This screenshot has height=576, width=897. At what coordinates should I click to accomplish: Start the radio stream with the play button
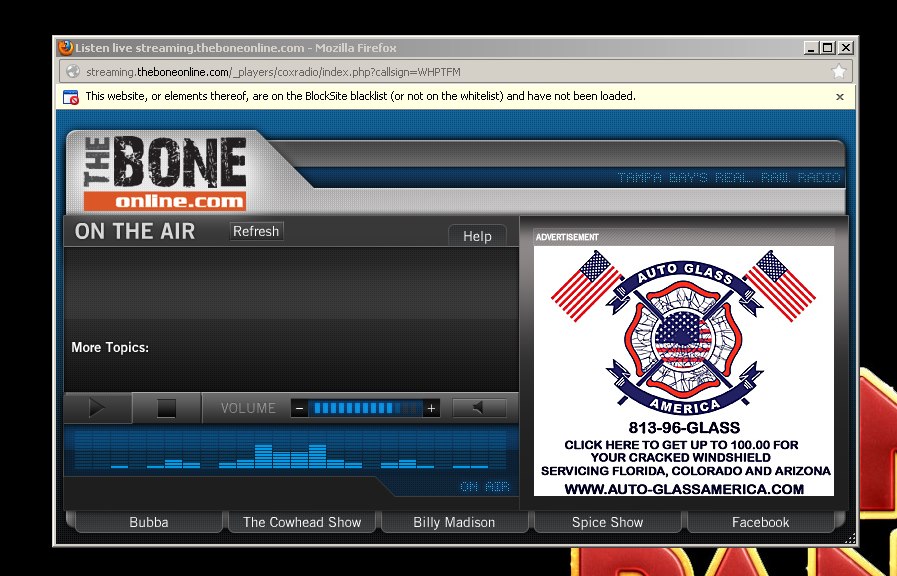97,408
